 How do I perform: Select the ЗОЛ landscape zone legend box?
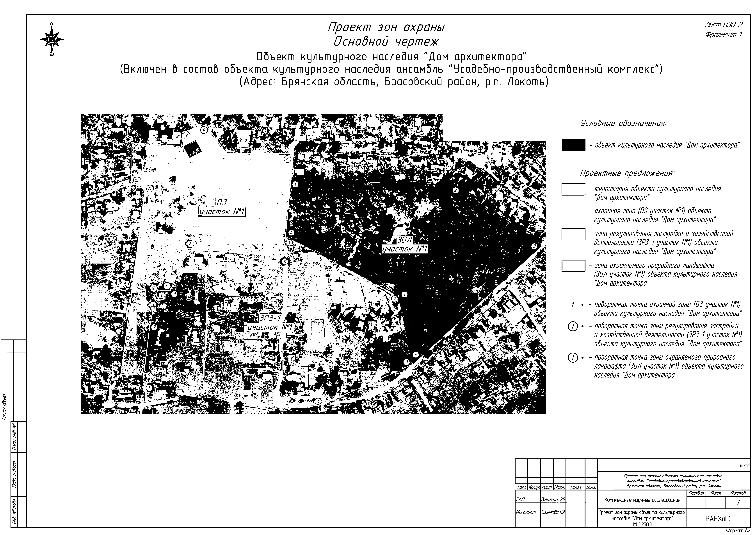coord(573,266)
